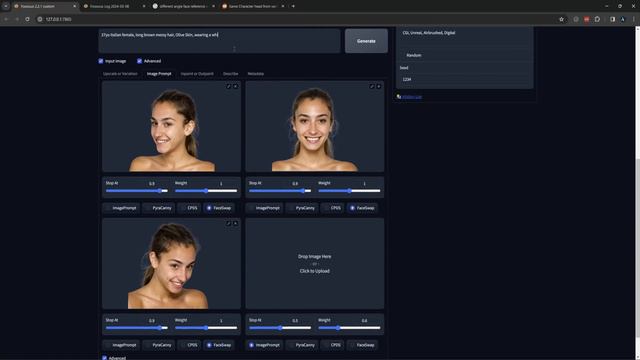Image resolution: width=640 pixels, height=360 pixels.
Task: Select FaceSwap for the first image
Action: tap(219, 208)
